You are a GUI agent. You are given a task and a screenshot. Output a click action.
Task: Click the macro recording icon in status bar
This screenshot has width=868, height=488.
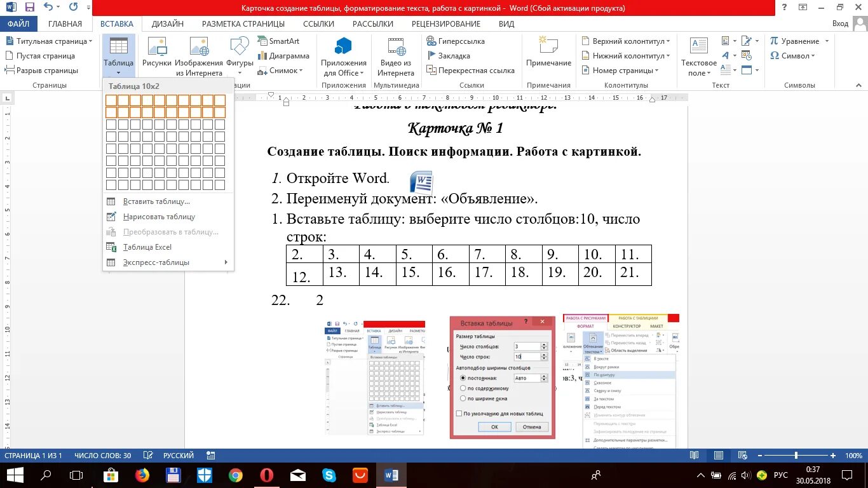[x=211, y=456]
